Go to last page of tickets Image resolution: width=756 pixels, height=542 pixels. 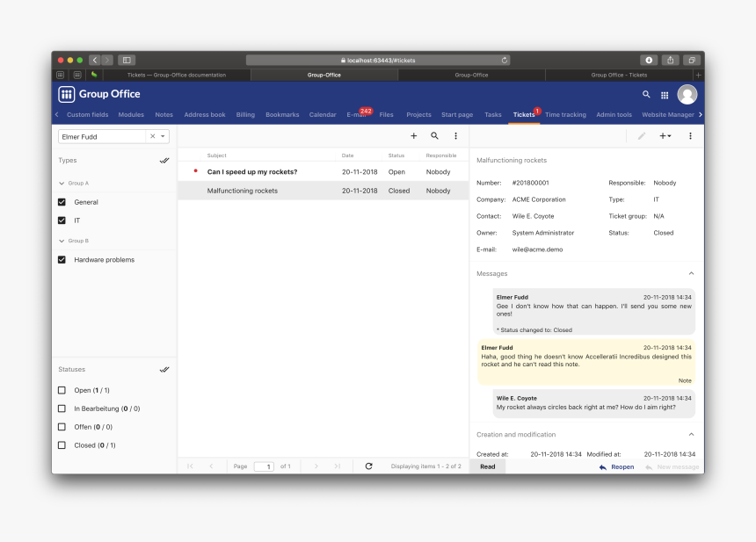click(x=338, y=466)
